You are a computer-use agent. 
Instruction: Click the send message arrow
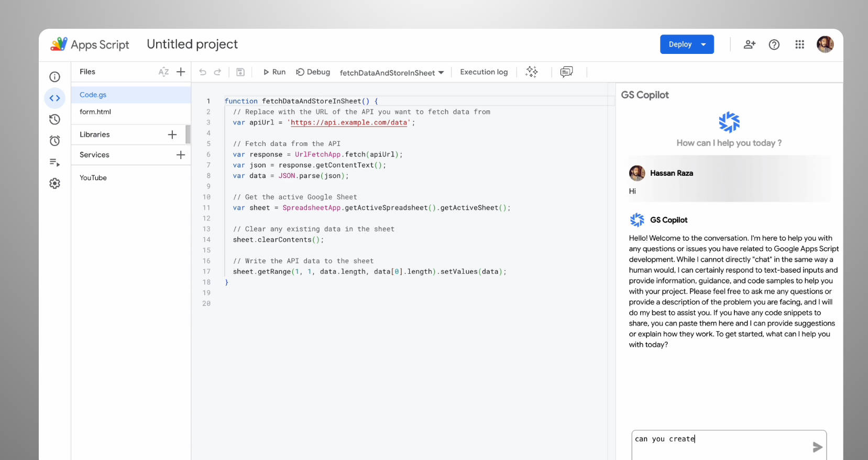[x=817, y=447]
